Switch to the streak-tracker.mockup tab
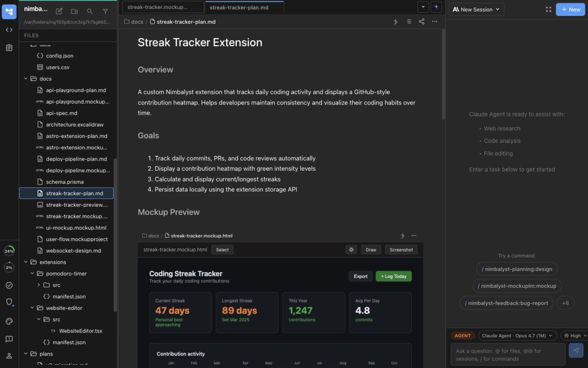 162,7
